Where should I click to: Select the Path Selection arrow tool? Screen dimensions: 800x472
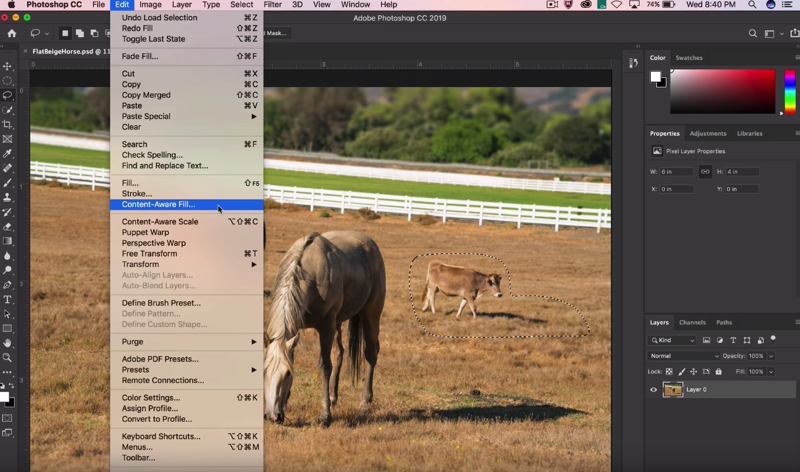(7, 314)
